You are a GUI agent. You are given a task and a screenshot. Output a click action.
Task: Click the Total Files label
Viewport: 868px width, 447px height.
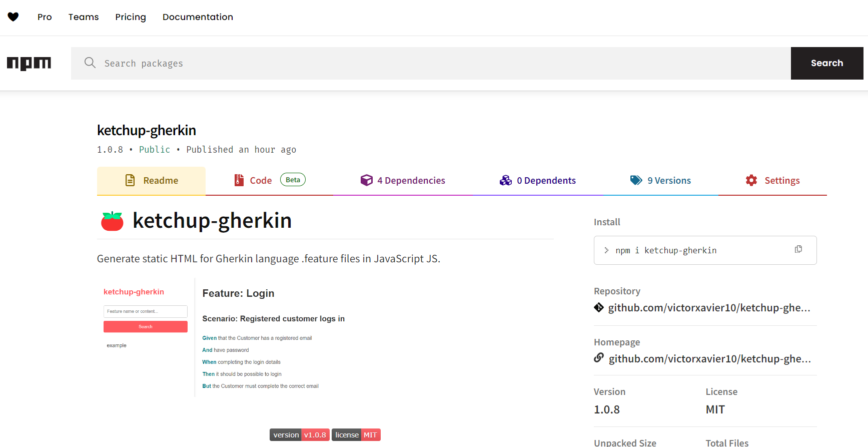click(727, 442)
